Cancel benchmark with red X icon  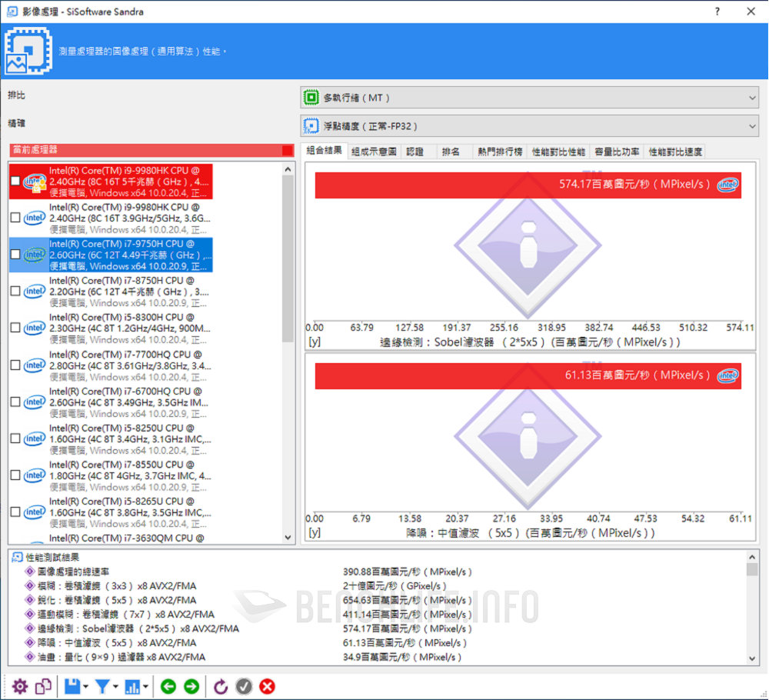click(x=267, y=686)
